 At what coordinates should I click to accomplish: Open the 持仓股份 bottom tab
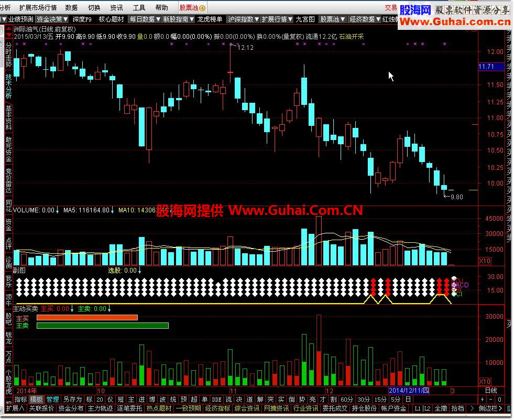tap(364, 408)
